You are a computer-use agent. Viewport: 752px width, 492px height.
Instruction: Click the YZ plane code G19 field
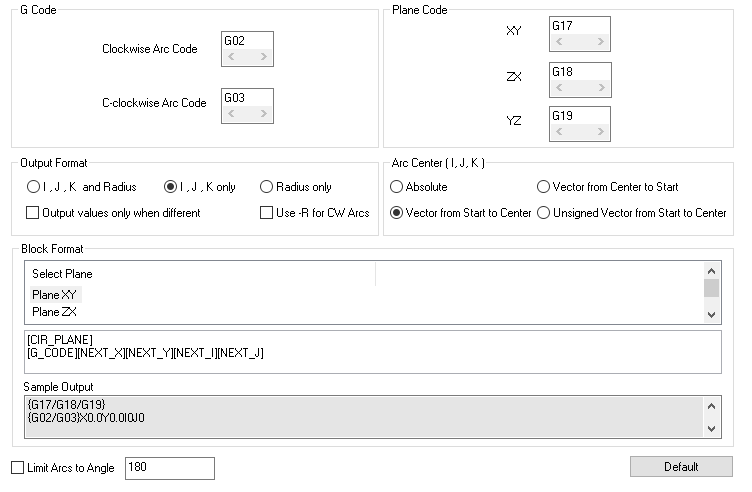(x=579, y=116)
